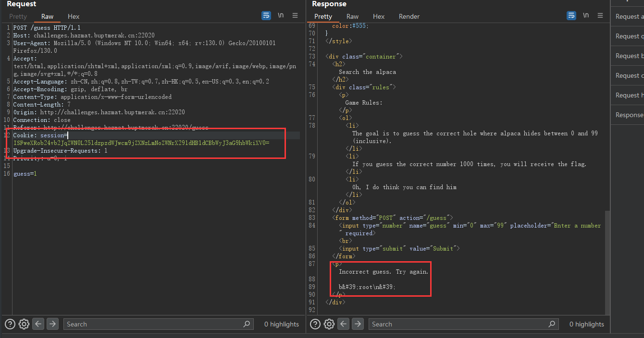The width and height of the screenshot is (644, 338).
Task: Click the 'guess=1' request body
Action: [25, 174]
